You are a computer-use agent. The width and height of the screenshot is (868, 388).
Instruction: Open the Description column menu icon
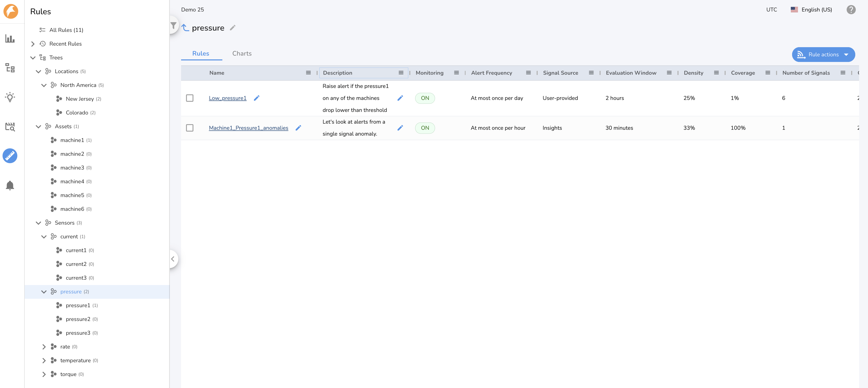[401, 73]
